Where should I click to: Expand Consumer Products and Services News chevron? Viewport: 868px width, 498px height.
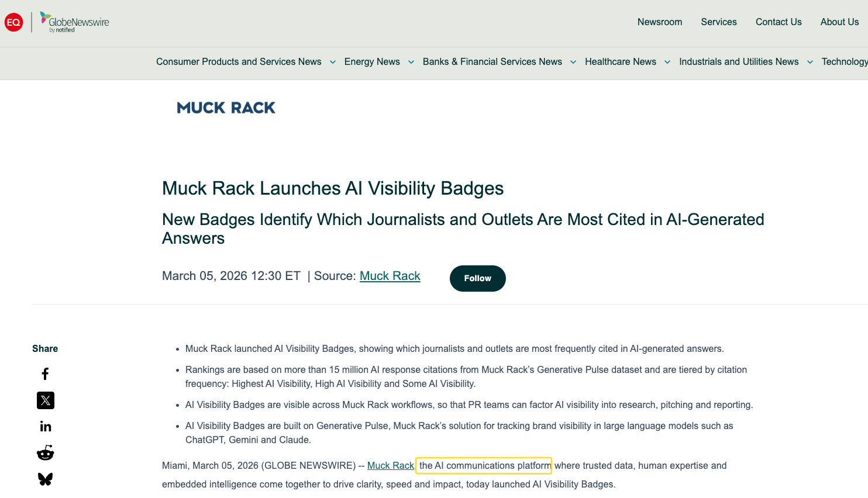(x=333, y=62)
